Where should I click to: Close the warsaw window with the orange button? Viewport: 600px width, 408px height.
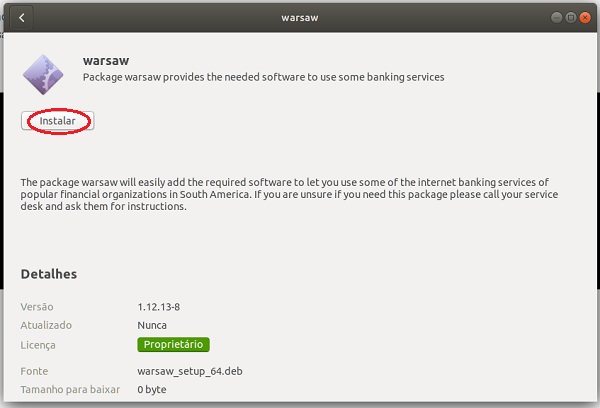(585, 18)
